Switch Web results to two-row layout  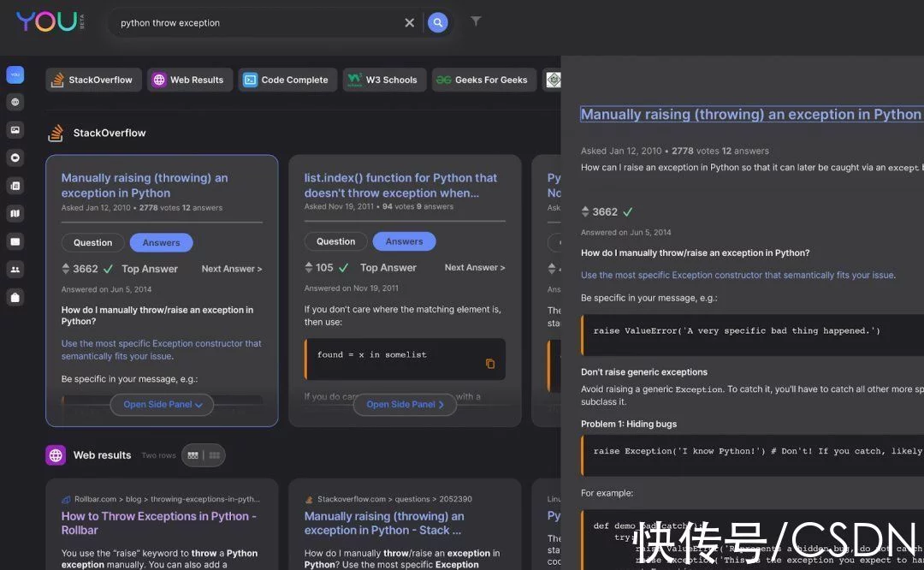192,455
